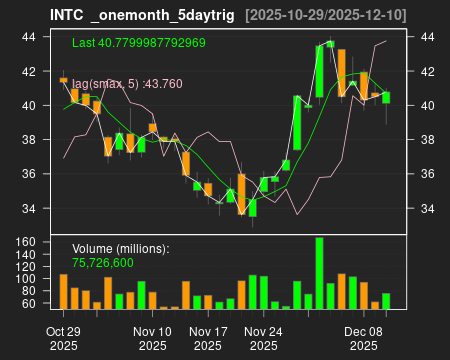Screen dimensions: 450x360
Task: Click the orange candlestick falling from 36 to 33.6
Action: point(242,194)
